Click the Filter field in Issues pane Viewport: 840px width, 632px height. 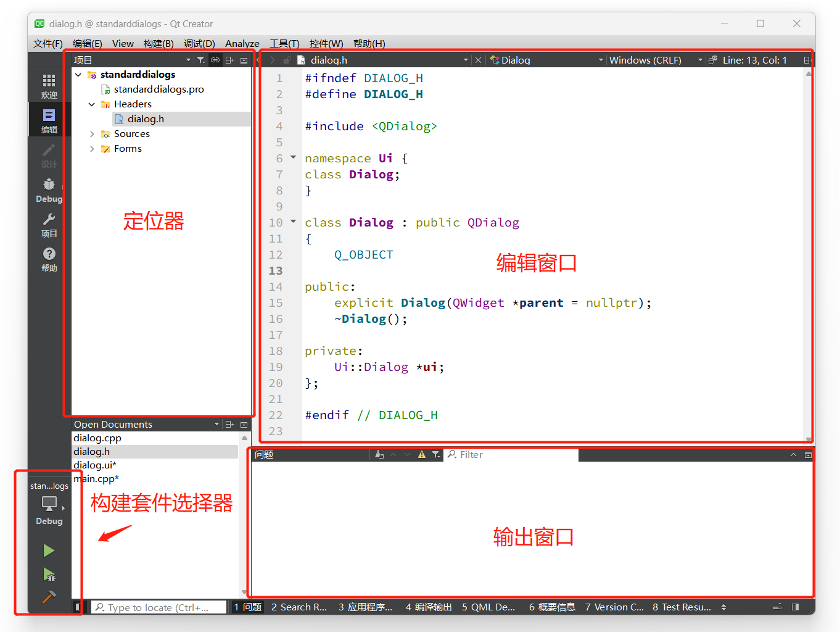point(511,454)
